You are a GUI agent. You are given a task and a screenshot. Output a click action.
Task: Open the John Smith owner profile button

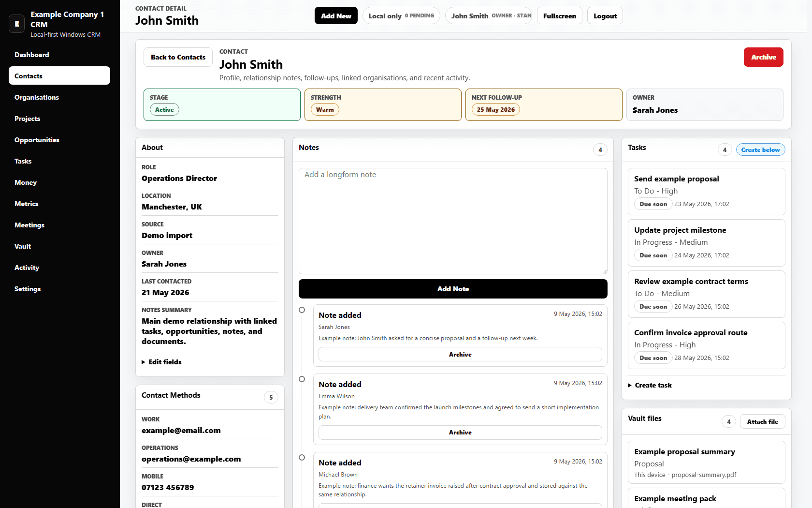click(x=489, y=15)
